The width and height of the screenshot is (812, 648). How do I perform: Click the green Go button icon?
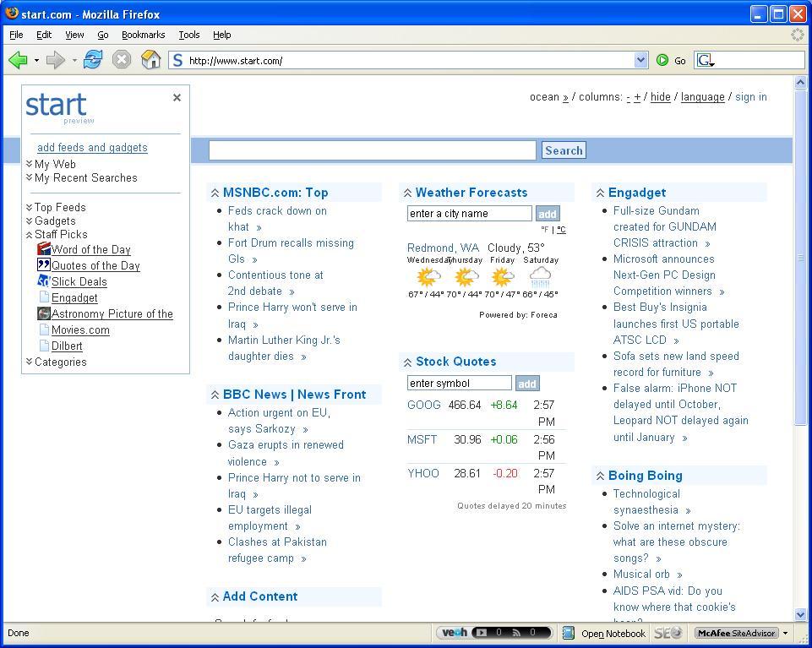coord(662,60)
